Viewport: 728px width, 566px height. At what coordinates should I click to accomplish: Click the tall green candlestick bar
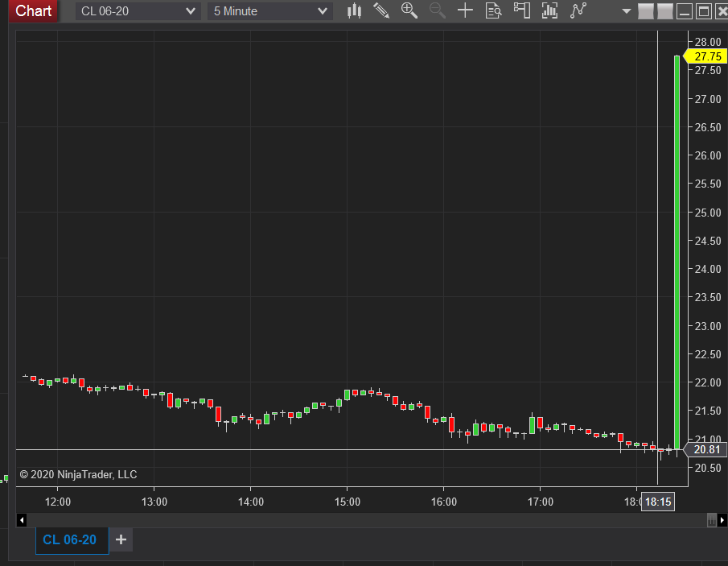677,252
